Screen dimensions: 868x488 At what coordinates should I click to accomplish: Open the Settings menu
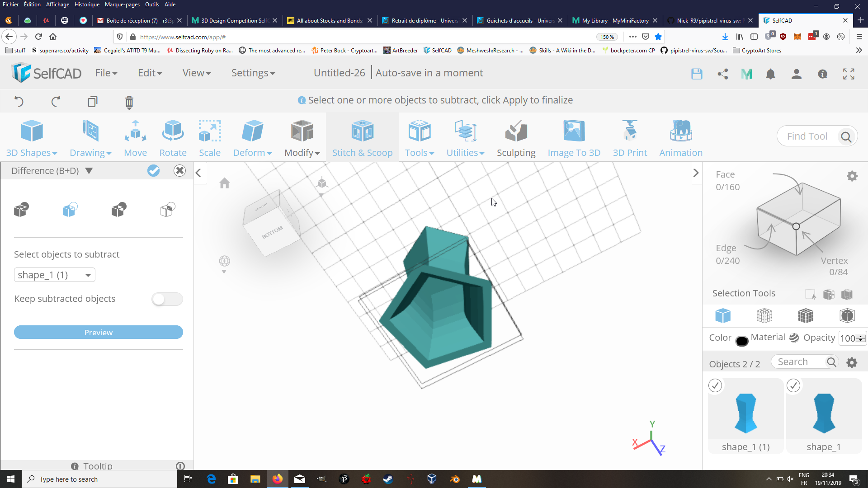click(x=253, y=73)
